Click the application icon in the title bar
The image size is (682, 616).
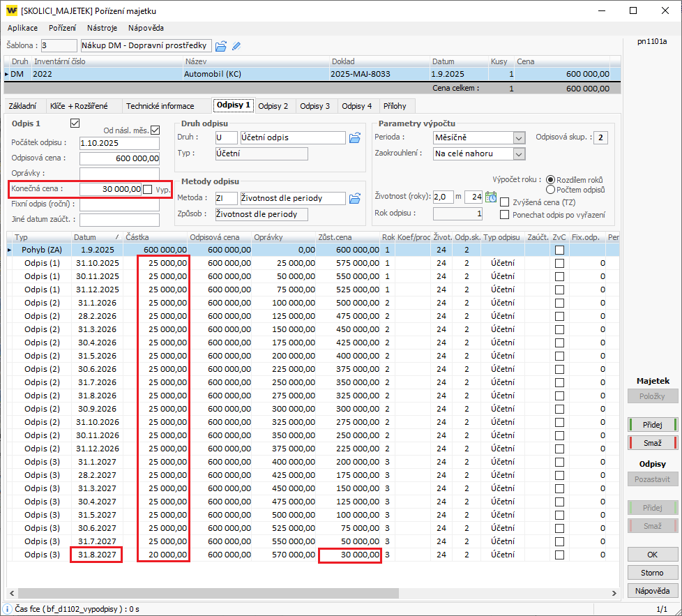11,10
